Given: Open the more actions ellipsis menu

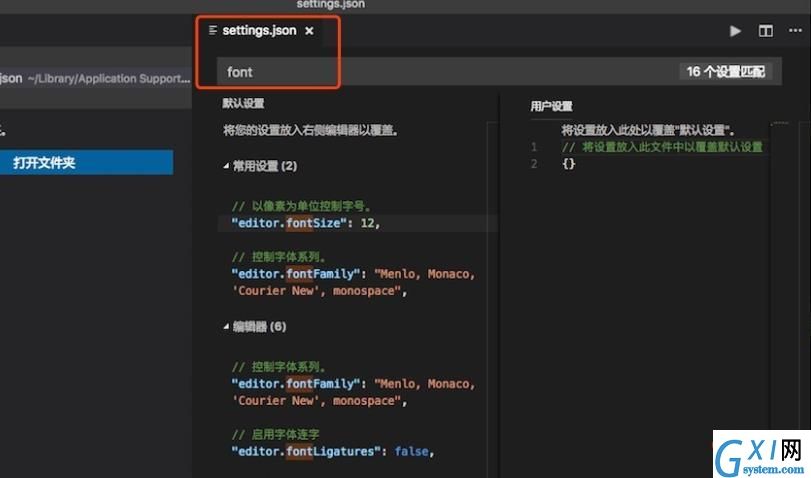Looking at the screenshot, I should click(x=795, y=31).
